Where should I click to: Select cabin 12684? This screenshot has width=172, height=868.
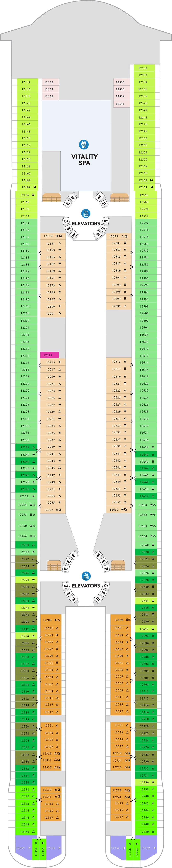coord(146,600)
